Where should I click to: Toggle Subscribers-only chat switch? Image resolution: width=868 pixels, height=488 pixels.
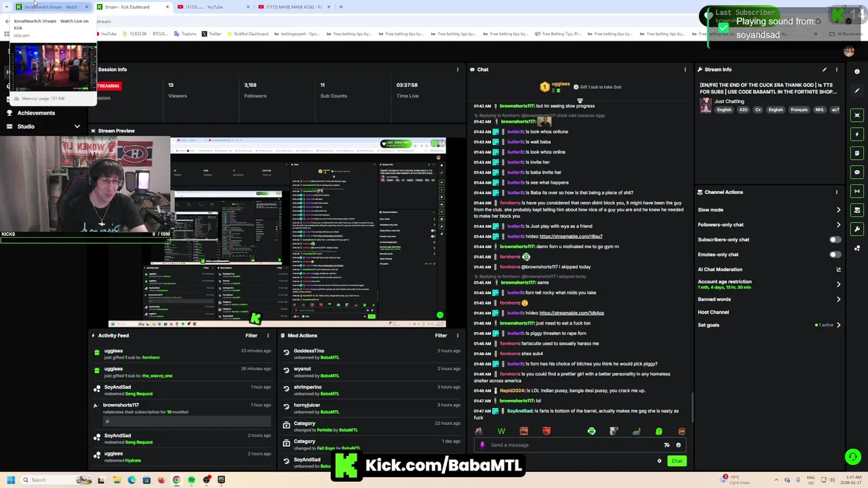click(x=835, y=240)
